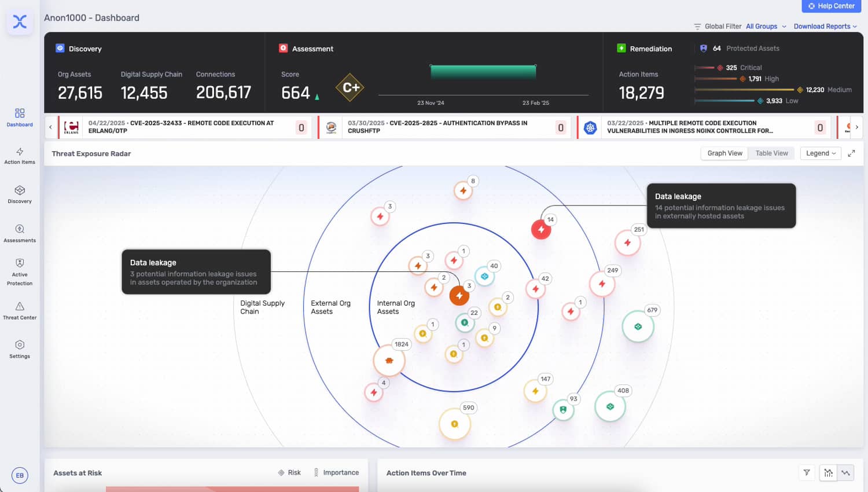
Task: Switch radar to Graph View
Action: [x=724, y=153]
